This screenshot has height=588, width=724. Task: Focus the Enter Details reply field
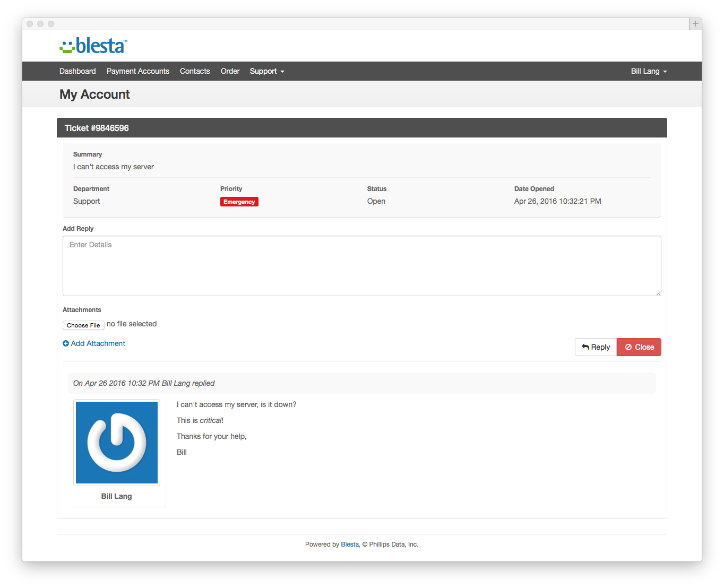361,266
